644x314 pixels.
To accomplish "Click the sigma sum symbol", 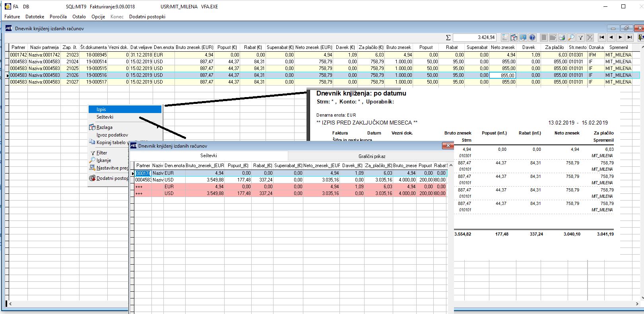I will click(448, 37).
